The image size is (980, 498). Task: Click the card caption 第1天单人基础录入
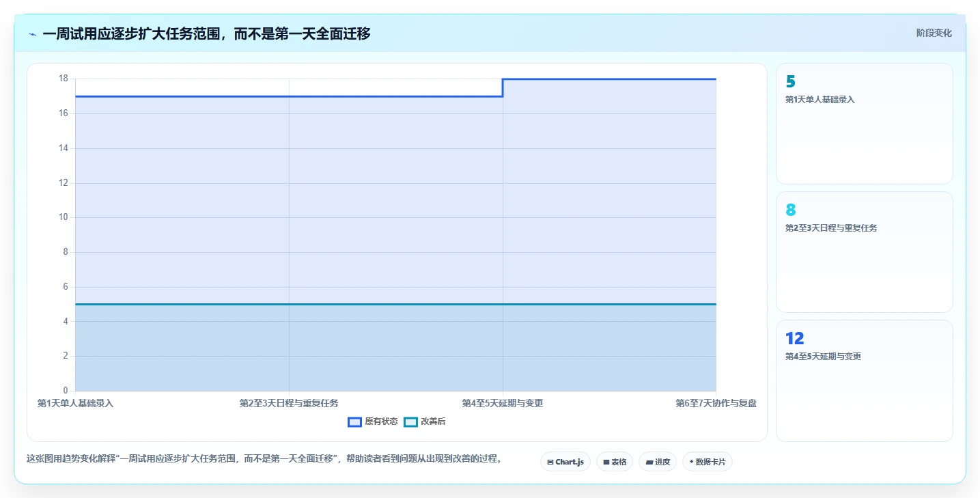pos(820,100)
